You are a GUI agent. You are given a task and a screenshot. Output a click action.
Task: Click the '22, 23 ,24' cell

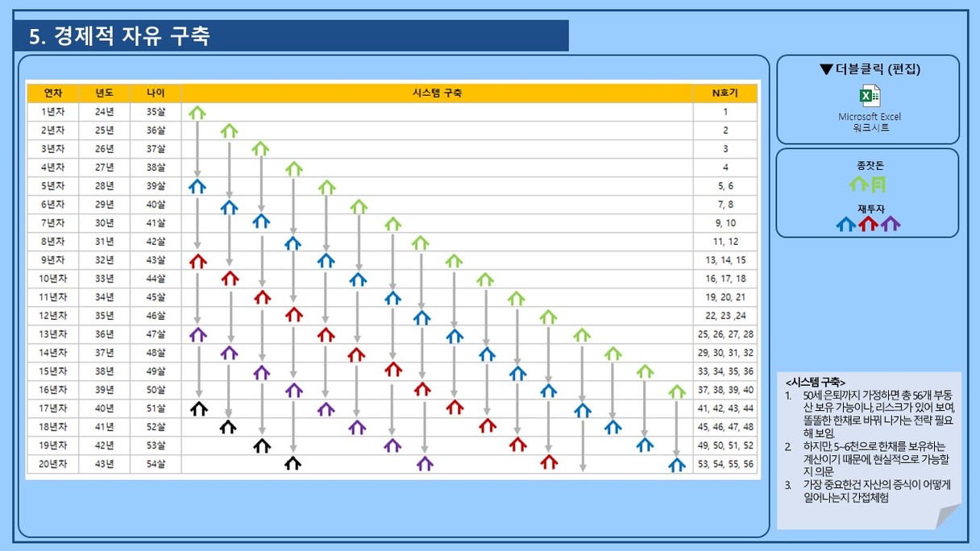tap(725, 316)
